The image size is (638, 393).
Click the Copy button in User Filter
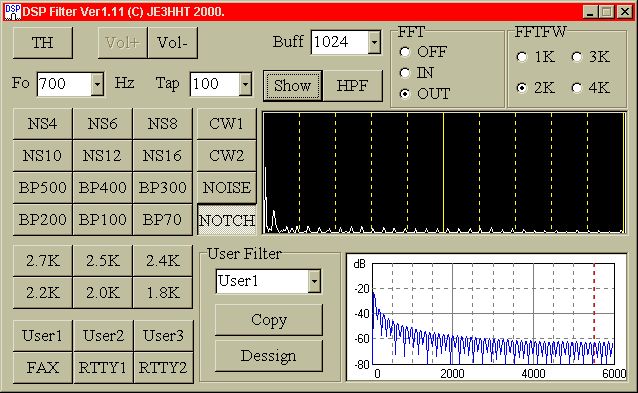[x=269, y=320]
